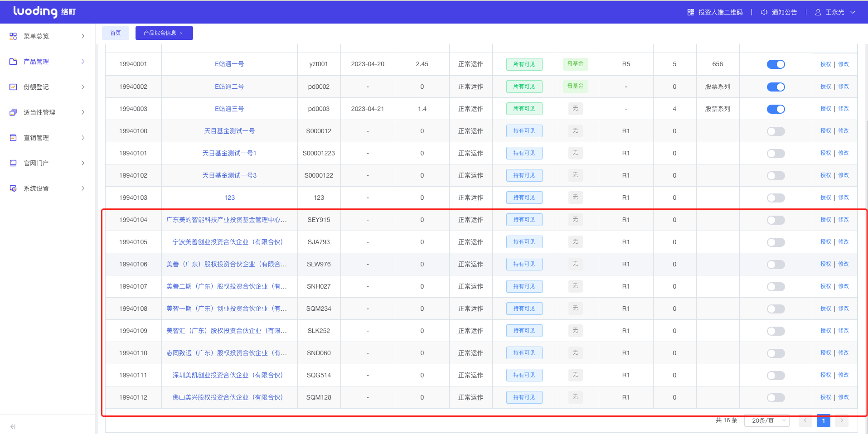Click 无 tag in row 19940104
The width and height of the screenshot is (868, 434).
click(576, 220)
